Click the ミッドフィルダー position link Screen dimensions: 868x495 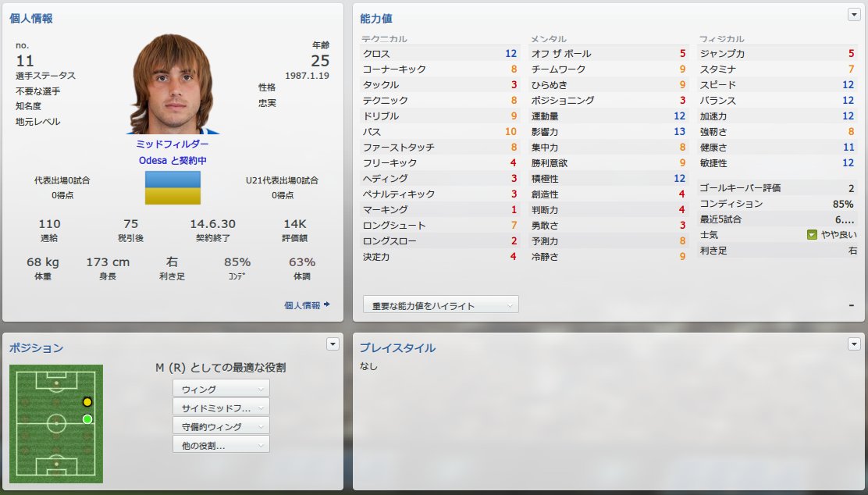click(x=173, y=144)
